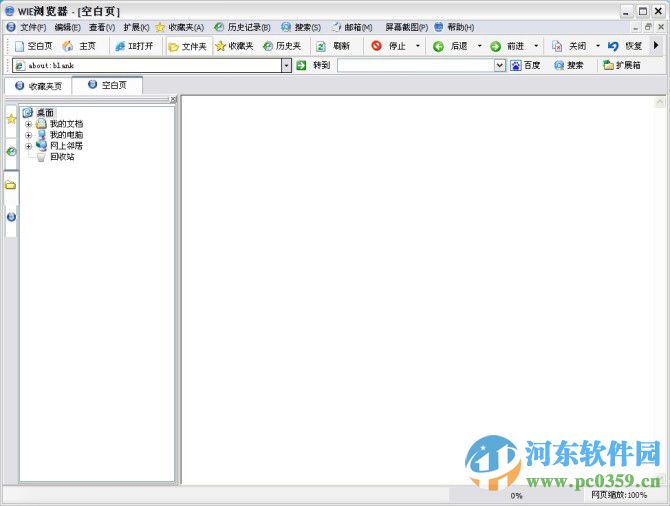Screen dimensions: 670x506
Task: Close the side panel with X button
Action: pyautogui.click(x=173, y=99)
